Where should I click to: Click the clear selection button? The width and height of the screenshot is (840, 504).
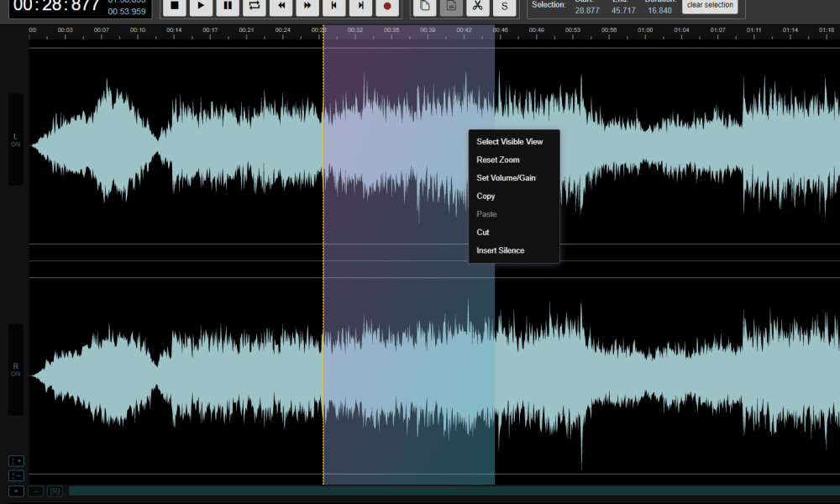(x=710, y=5)
